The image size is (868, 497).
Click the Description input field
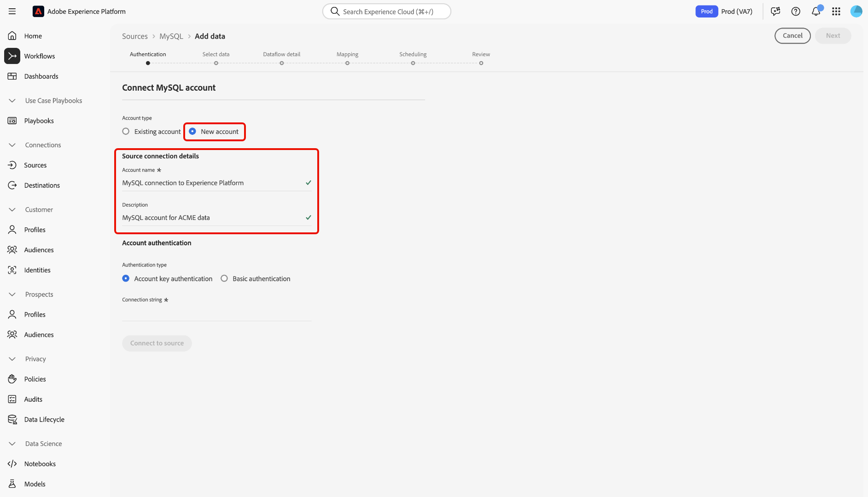[217, 218]
